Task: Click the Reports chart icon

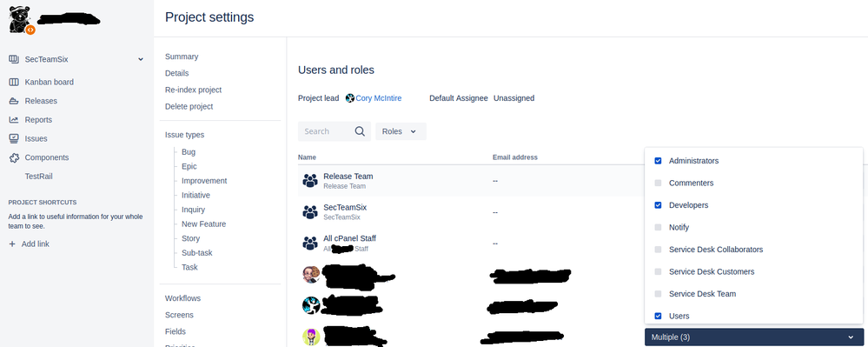Action: [x=14, y=120]
